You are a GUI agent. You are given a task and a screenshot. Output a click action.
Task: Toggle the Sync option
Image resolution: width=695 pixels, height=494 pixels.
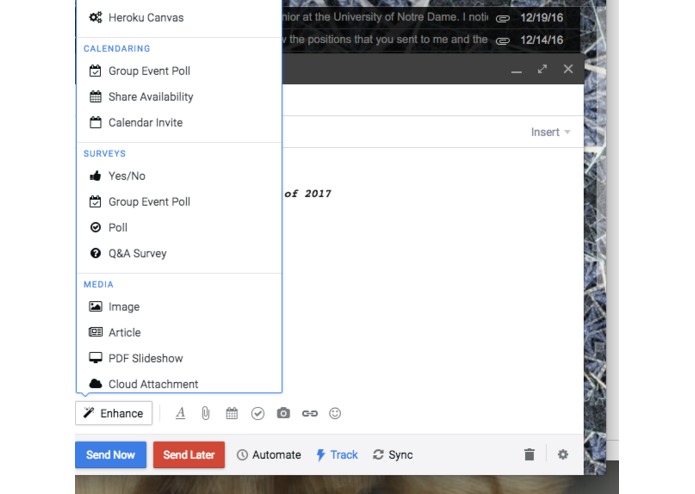coord(393,455)
